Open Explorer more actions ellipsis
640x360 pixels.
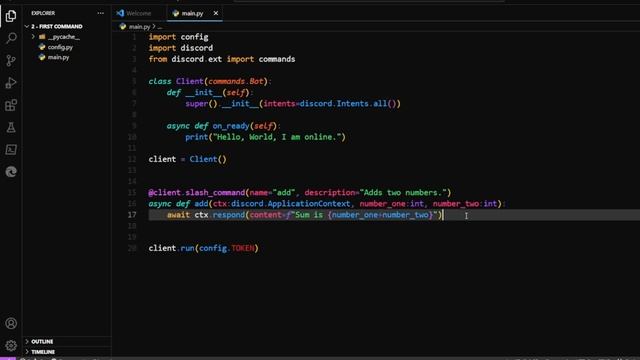tap(100, 13)
